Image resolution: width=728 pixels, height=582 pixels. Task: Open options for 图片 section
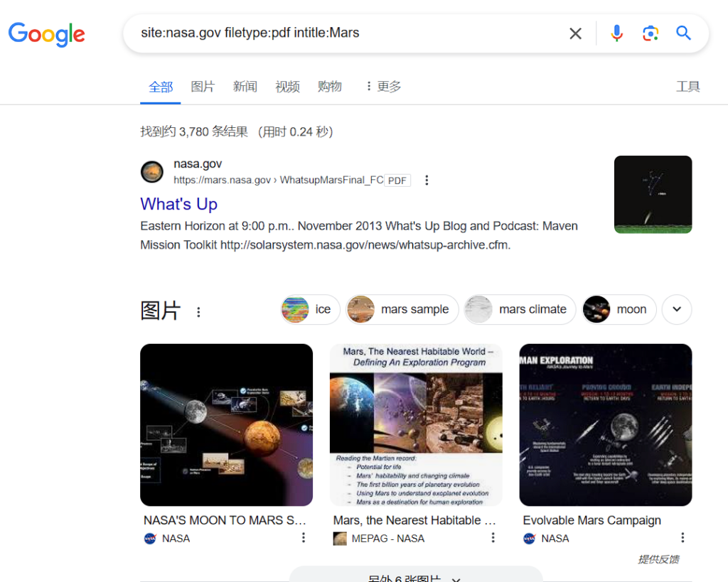pyautogui.click(x=199, y=312)
